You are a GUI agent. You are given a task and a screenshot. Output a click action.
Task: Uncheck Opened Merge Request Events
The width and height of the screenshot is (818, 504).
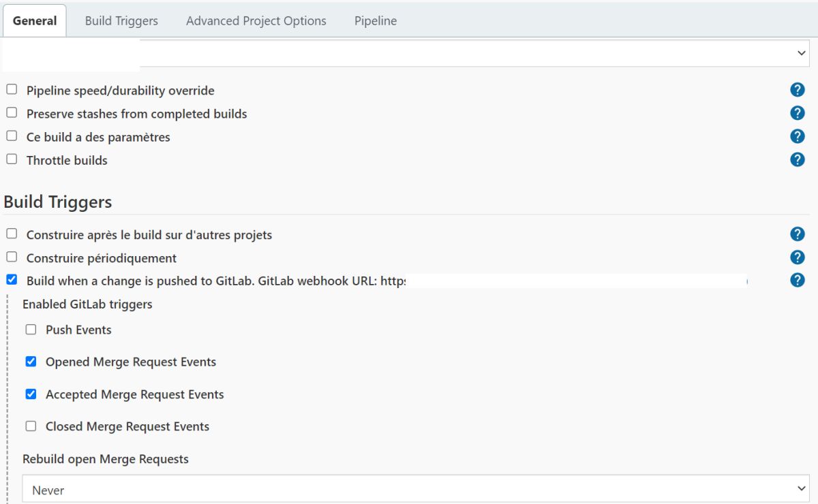(31, 362)
